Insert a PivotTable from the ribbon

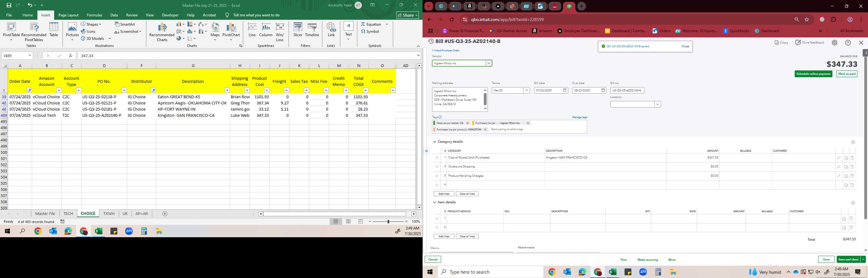tap(11, 32)
